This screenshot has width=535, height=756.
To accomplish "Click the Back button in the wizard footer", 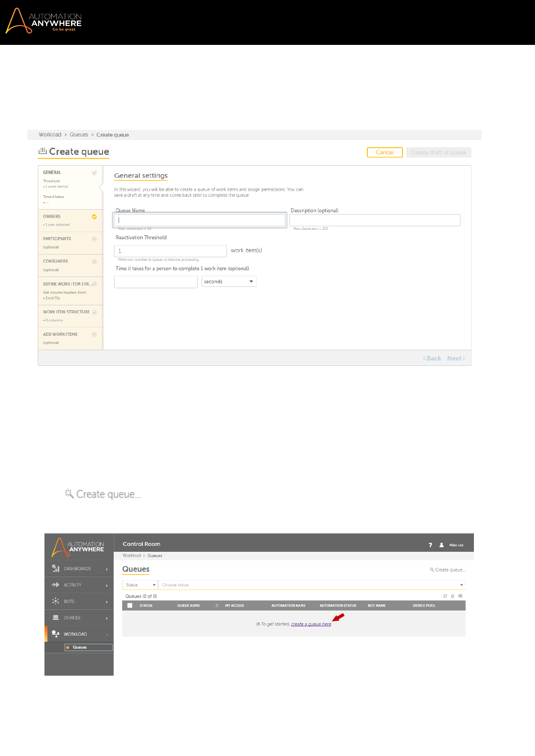I will (x=432, y=358).
